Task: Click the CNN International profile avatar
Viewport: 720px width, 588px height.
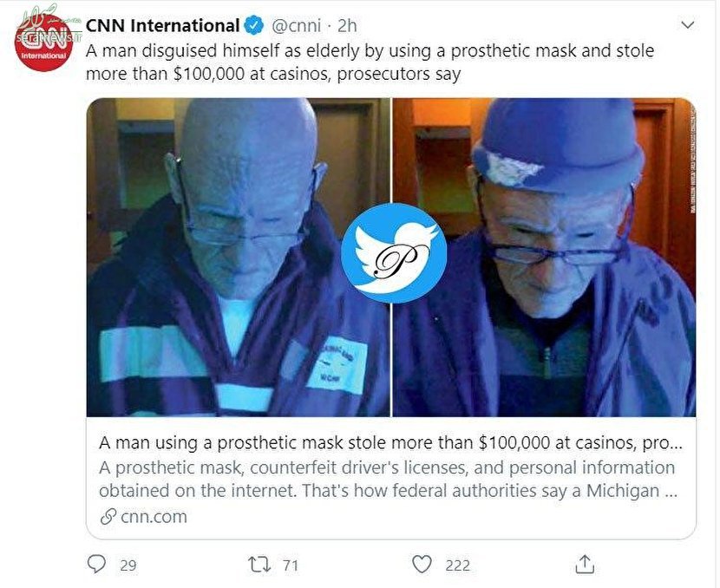Action: [x=43, y=42]
